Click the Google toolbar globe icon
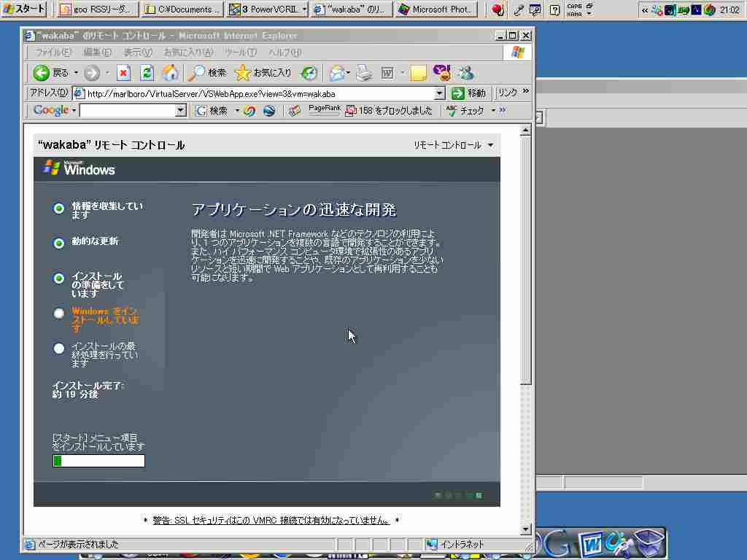 pyautogui.click(x=269, y=111)
